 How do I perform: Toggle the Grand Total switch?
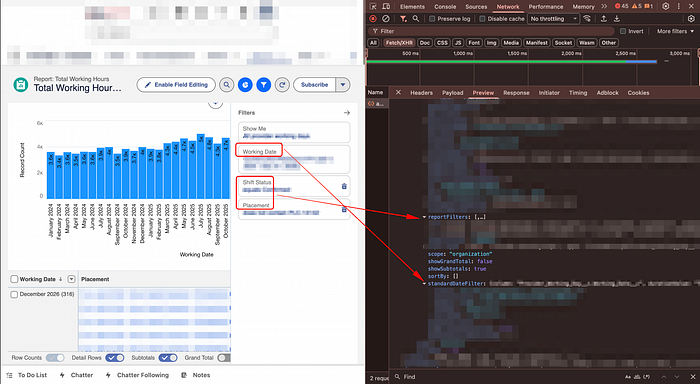224,358
